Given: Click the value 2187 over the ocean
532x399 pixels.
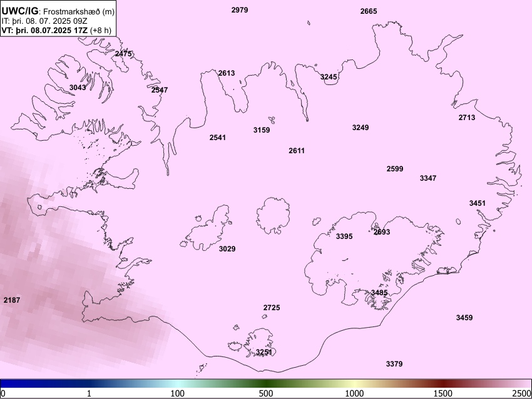Looking at the screenshot, I should pyautogui.click(x=12, y=300).
